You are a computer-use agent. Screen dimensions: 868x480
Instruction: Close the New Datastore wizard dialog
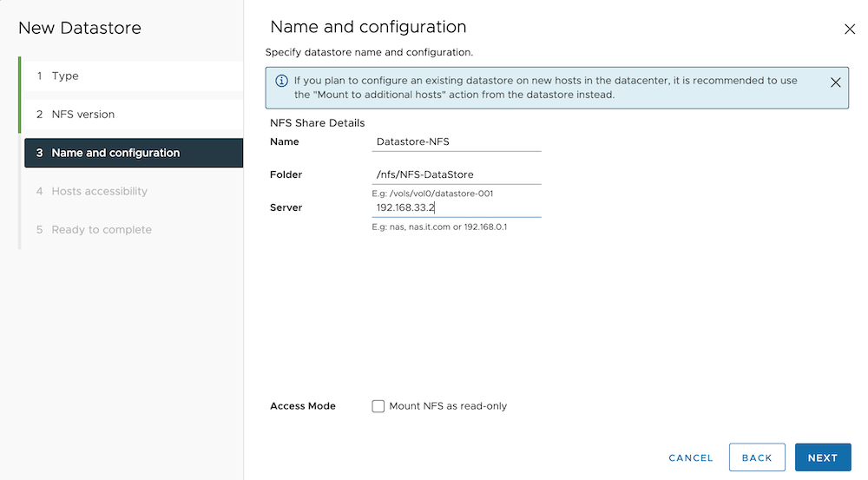(x=850, y=30)
